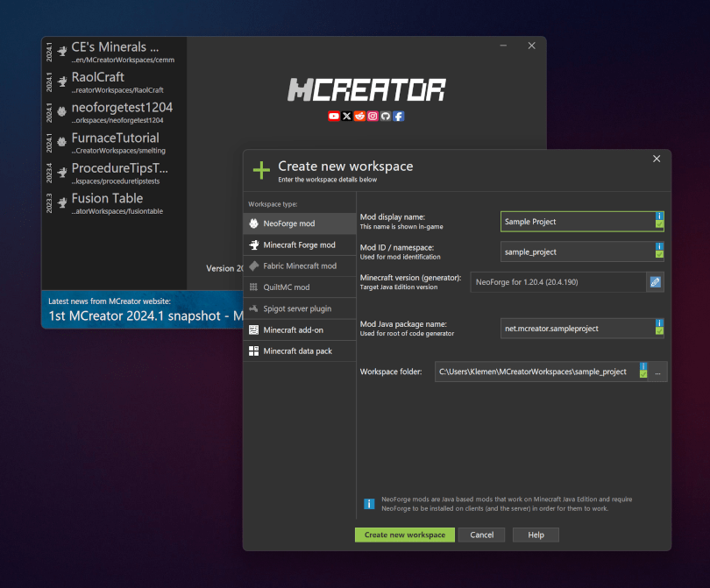Image resolution: width=710 pixels, height=588 pixels.
Task: Select Minecraft Forge mod workspace type
Action: (x=299, y=244)
